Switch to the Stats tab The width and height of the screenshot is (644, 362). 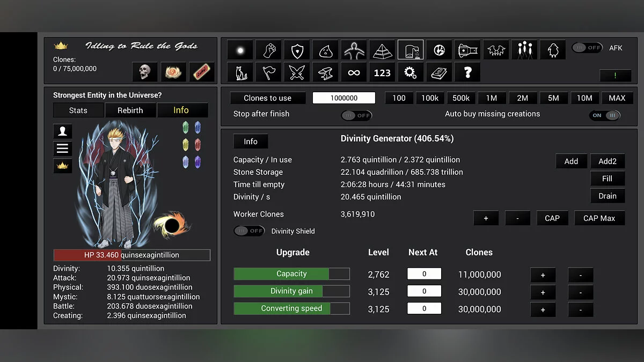pyautogui.click(x=78, y=110)
